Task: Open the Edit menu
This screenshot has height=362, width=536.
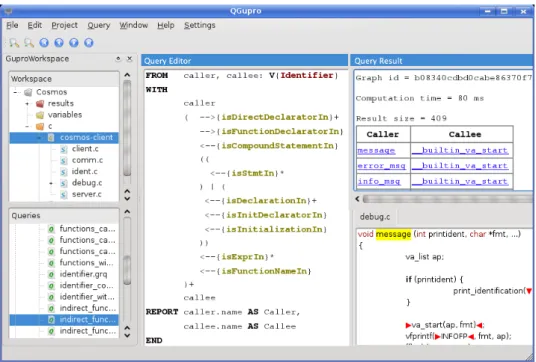Action: (x=35, y=25)
